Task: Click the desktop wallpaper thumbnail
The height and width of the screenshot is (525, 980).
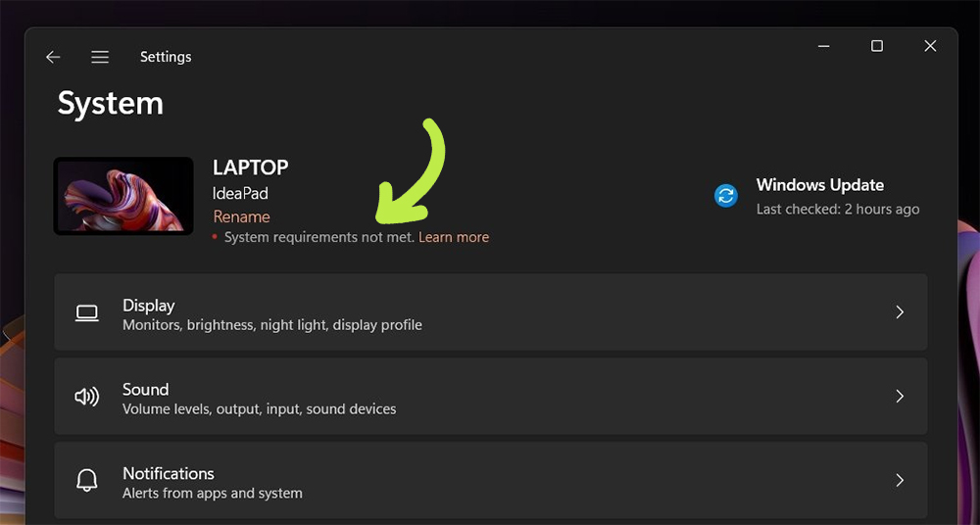Action: 123,196
